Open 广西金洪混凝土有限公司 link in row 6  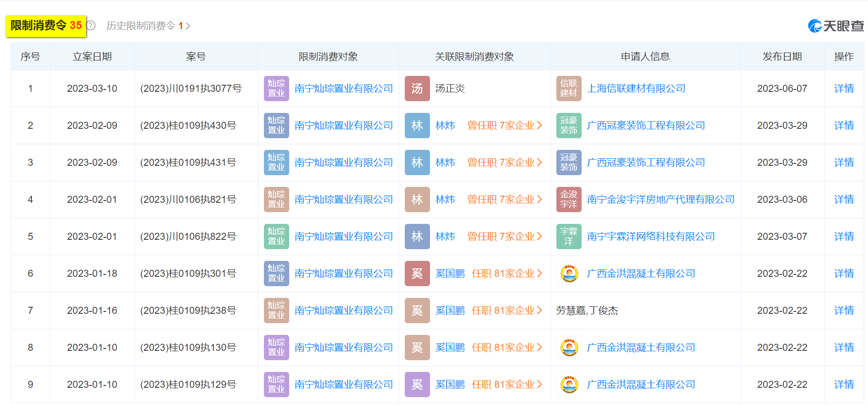tap(641, 274)
